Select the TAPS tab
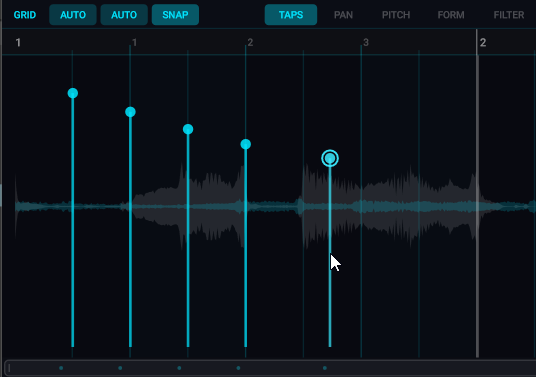This screenshot has width=536, height=377. click(x=291, y=15)
